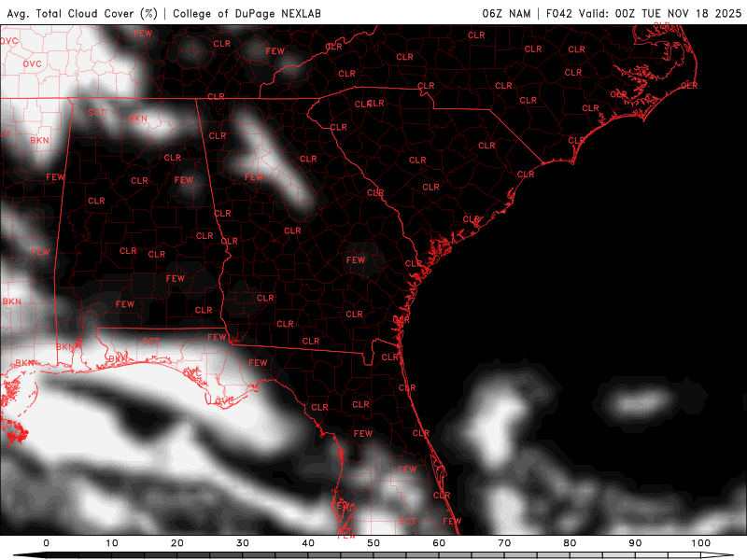Screen dimensions: 747x560
Task: Click the 0 value on the color scale
Action: tap(46, 543)
